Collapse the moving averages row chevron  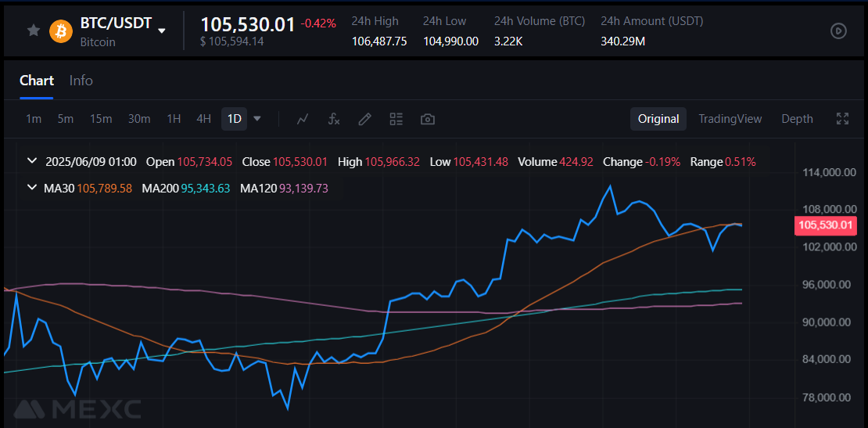click(x=32, y=188)
